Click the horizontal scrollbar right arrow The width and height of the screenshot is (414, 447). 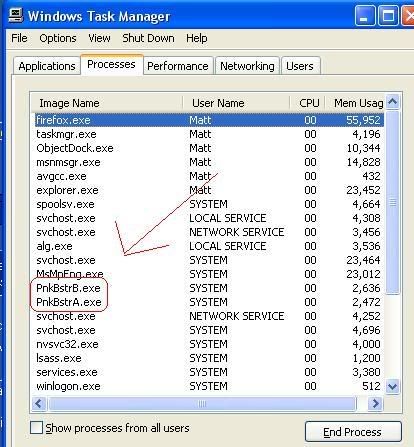click(376, 404)
